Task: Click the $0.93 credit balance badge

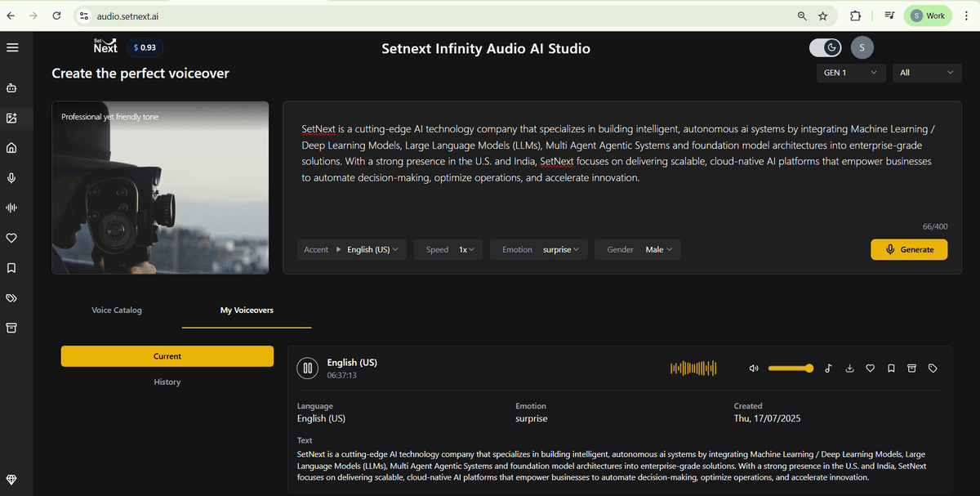Action: pyautogui.click(x=145, y=47)
